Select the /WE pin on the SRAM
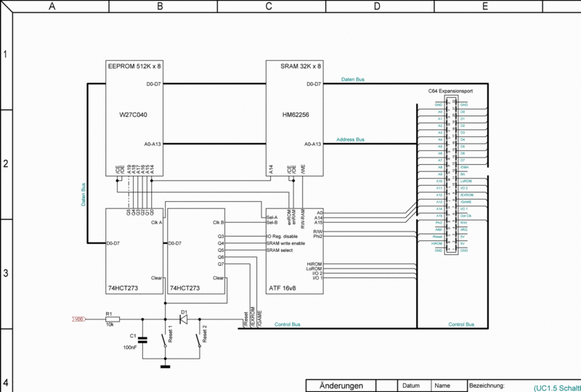 pos(303,171)
